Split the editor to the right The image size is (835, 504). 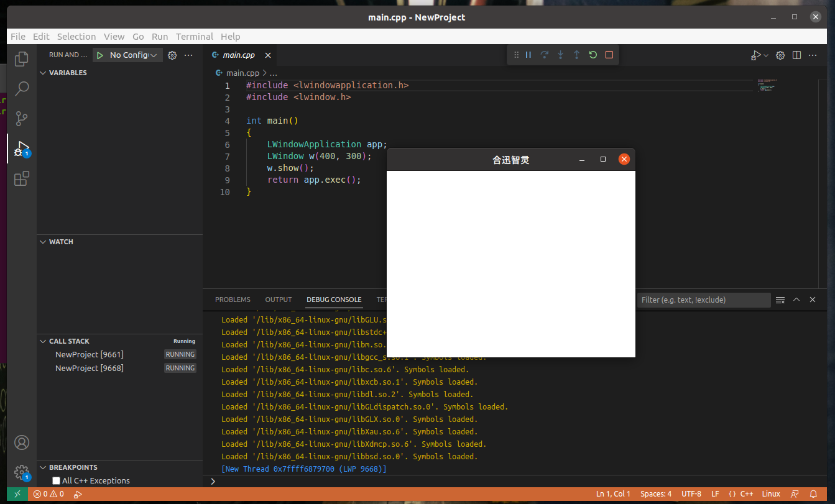(796, 55)
